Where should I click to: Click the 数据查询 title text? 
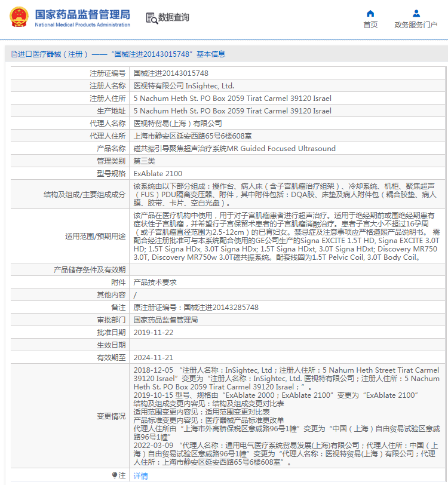coord(174,17)
